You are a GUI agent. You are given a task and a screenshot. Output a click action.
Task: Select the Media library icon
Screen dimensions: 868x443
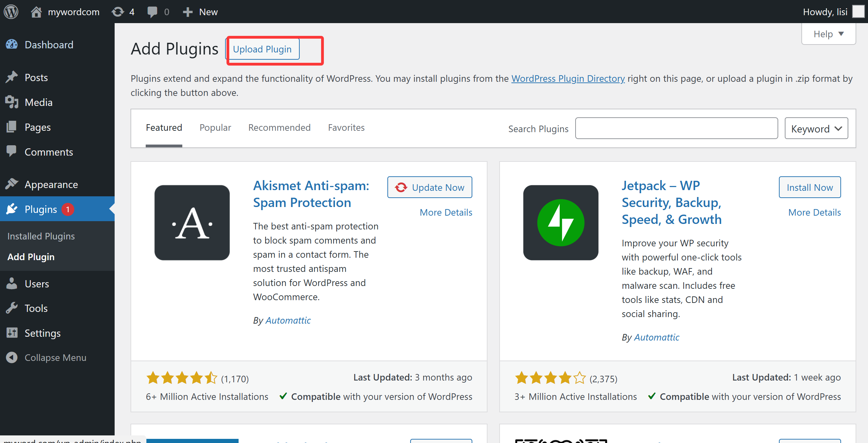(11, 102)
